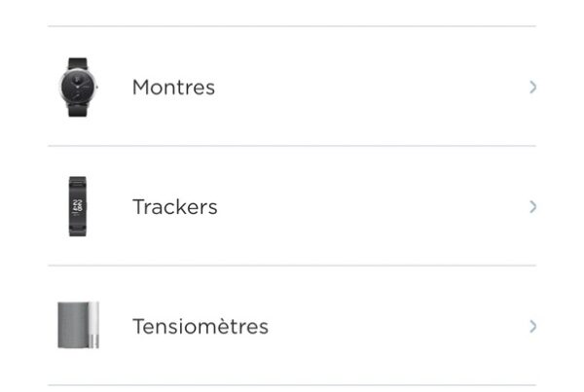Expand the Tensiomètres category row

point(292,326)
